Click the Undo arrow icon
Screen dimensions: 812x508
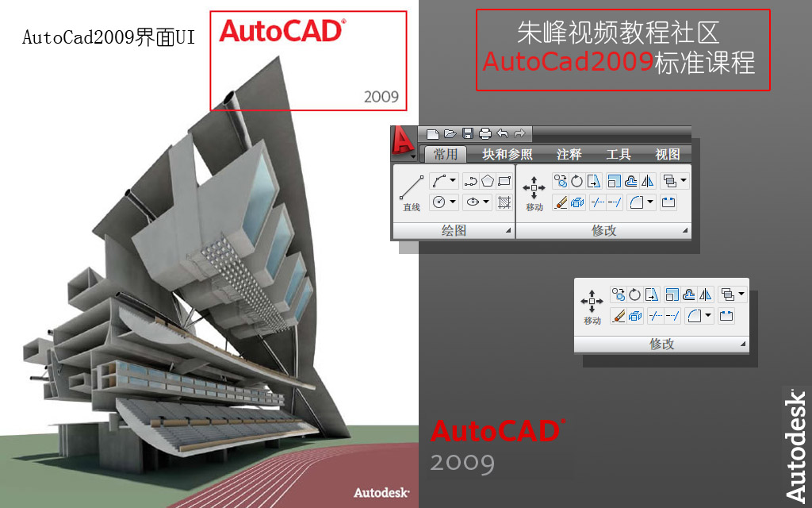click(x=502, y=133)
